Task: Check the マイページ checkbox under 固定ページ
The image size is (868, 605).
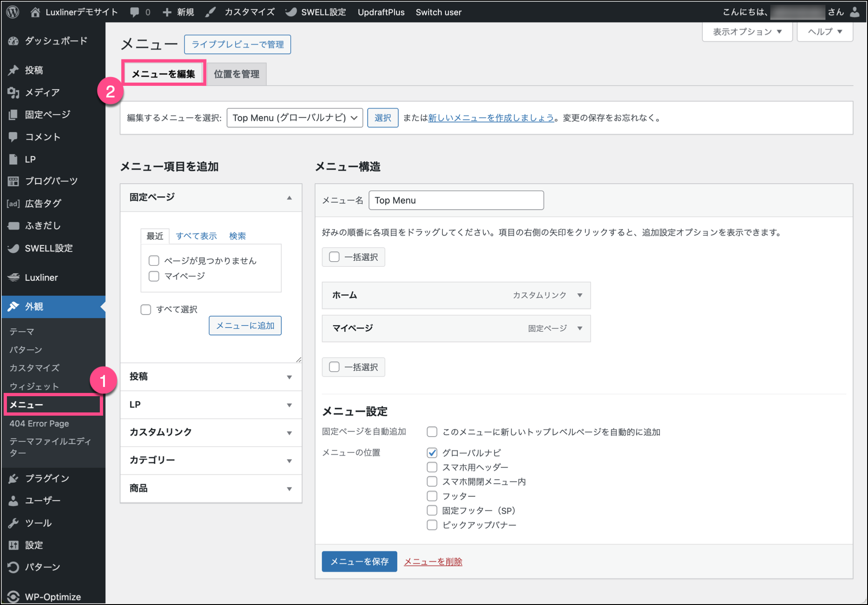Action: pos(154,277)
